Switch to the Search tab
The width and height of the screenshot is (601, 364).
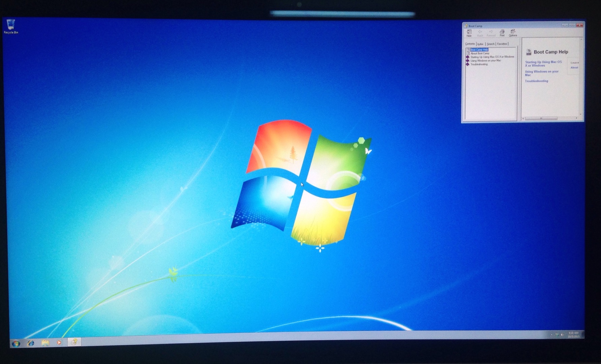pyautogui.click(x=490, y=44)
